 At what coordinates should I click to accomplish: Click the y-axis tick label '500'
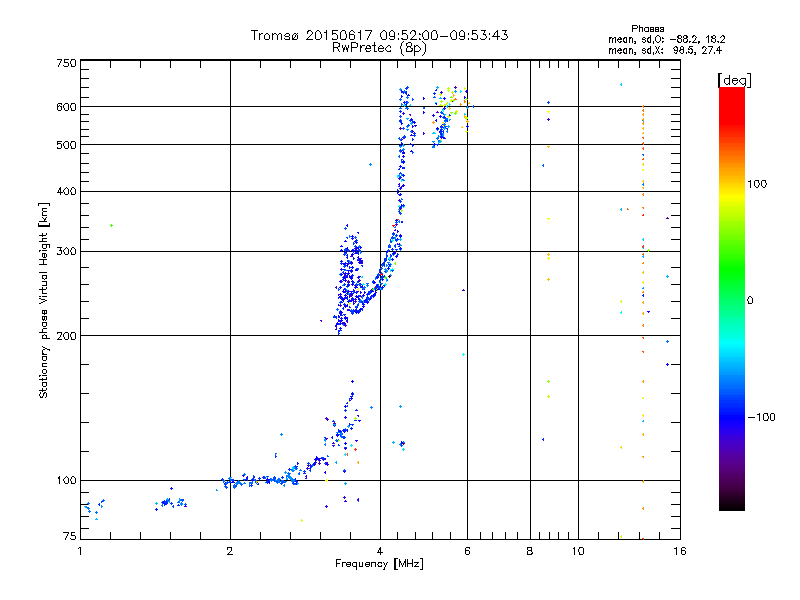click(x=66, y=145)
